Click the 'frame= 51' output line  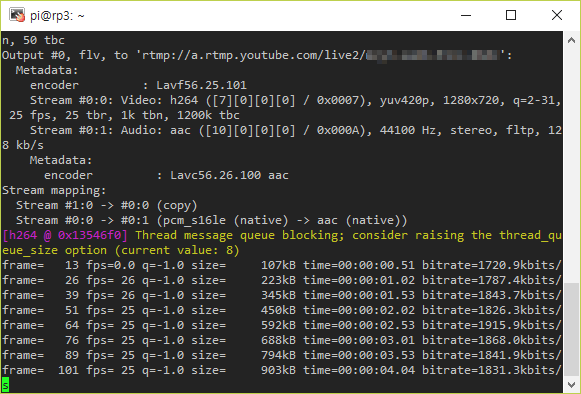pyautogui.click(x=282, y=310)
